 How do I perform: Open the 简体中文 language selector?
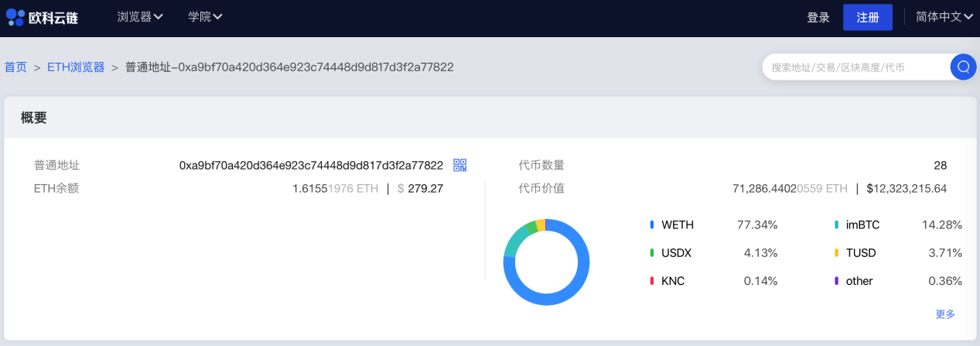[944, 17]
